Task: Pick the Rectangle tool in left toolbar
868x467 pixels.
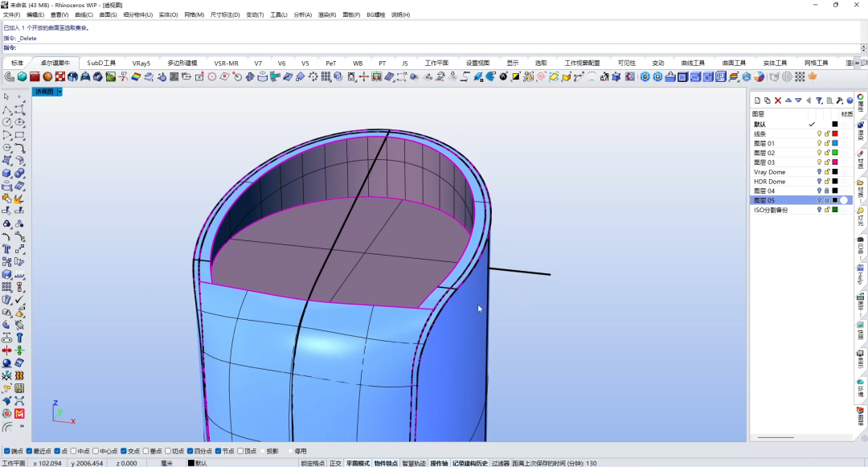Action: 19,135
